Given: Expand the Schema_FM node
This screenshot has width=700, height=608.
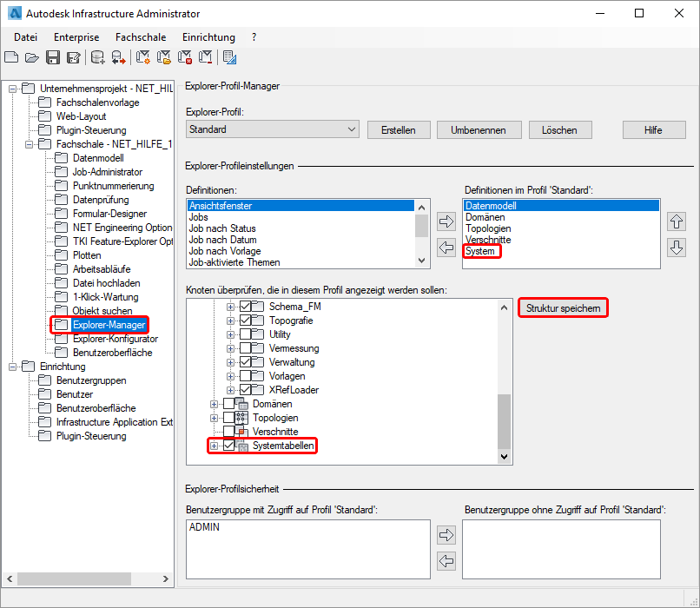Looking at the screenshot, I should pyautogui.click(x=230, y=307).
